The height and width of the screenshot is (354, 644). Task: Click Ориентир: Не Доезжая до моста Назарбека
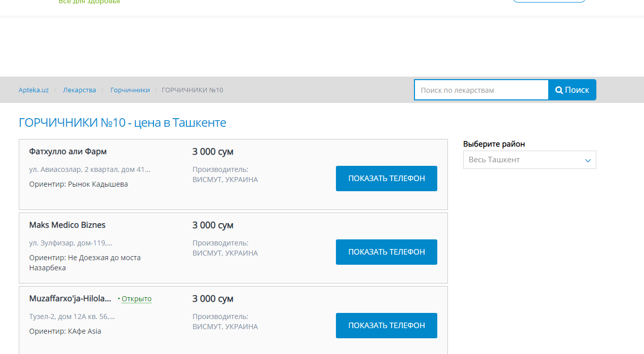(85, 263)
